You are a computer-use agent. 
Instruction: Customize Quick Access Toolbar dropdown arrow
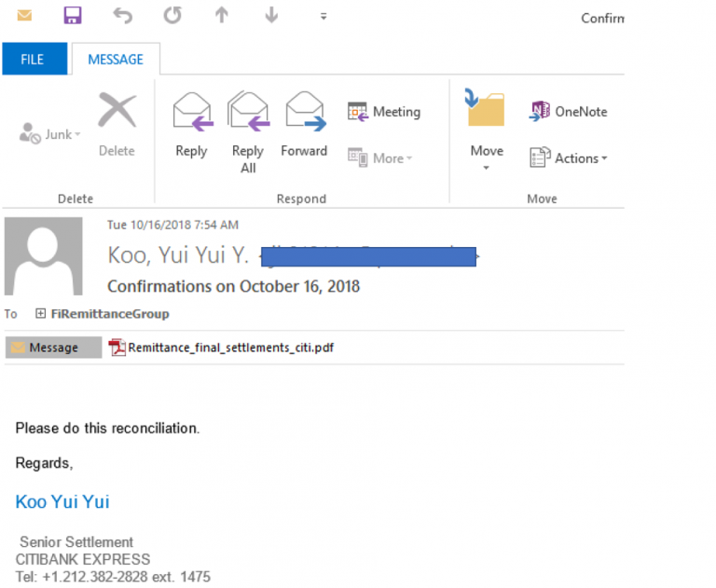324,16
